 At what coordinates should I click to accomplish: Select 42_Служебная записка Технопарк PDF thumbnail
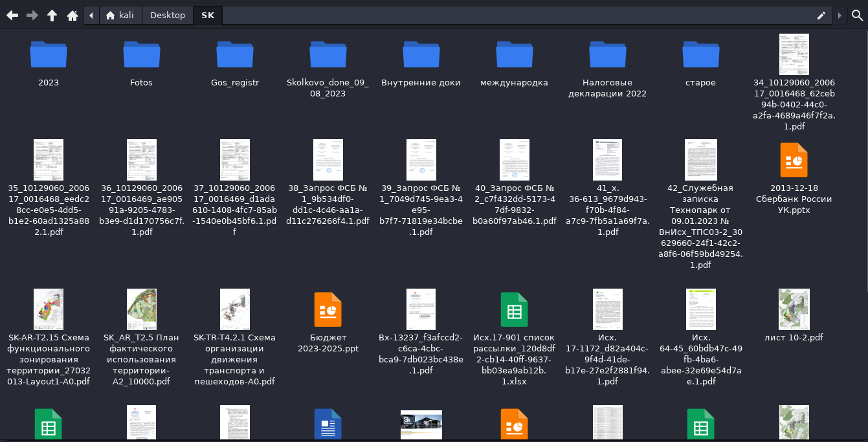(701, 160)
